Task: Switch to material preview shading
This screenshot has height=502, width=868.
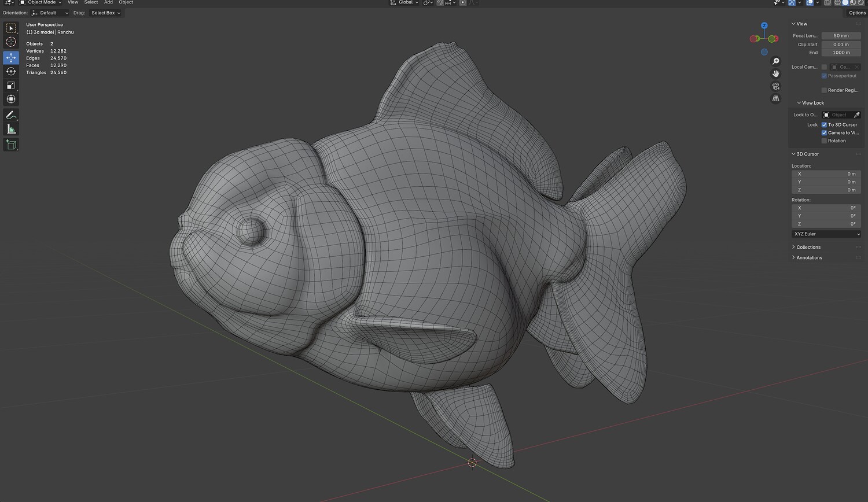Action: pos(854,3)
